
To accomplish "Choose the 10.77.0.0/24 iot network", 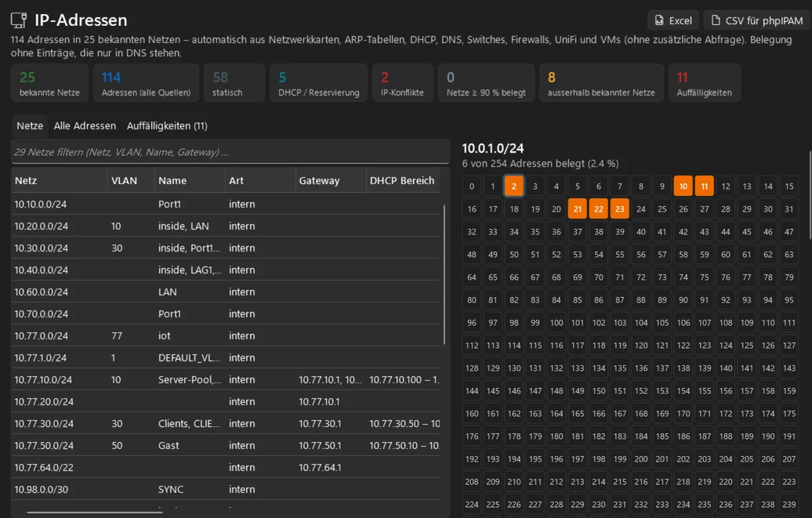I will pos(226,335).
